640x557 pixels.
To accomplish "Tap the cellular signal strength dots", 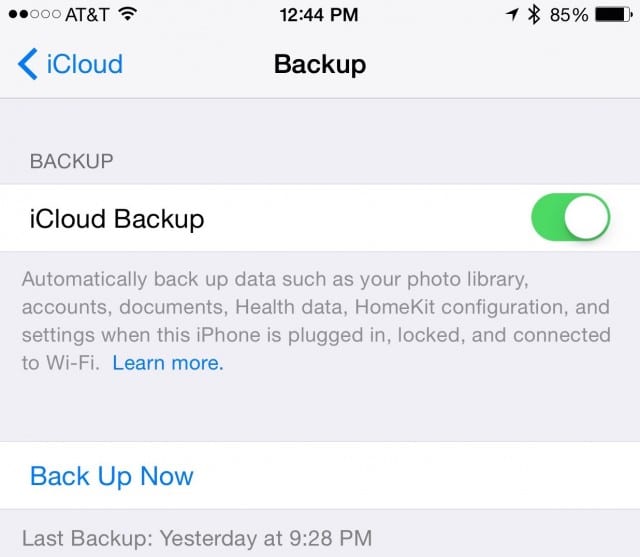I will click(x=35, y=15).
